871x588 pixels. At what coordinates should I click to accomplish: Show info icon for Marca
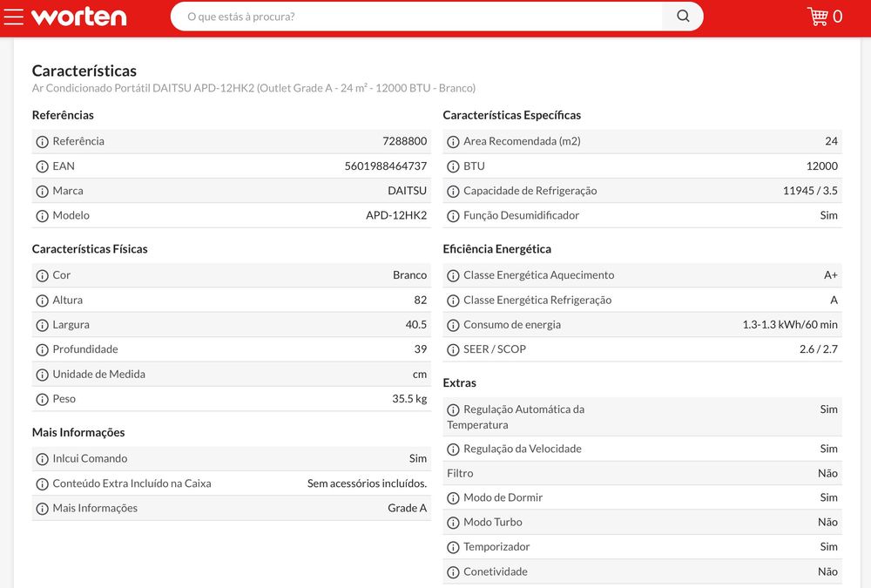pos(42,191)
